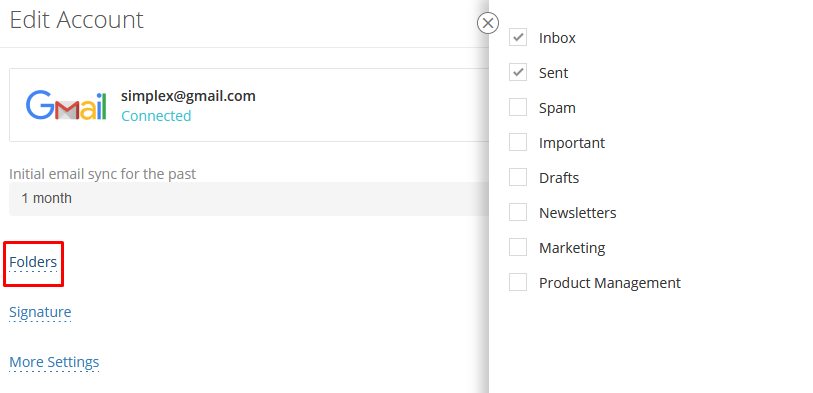The image size is (813, 393).
Task: Select the Marketing folder checkbox
Action: click(518, 247)
